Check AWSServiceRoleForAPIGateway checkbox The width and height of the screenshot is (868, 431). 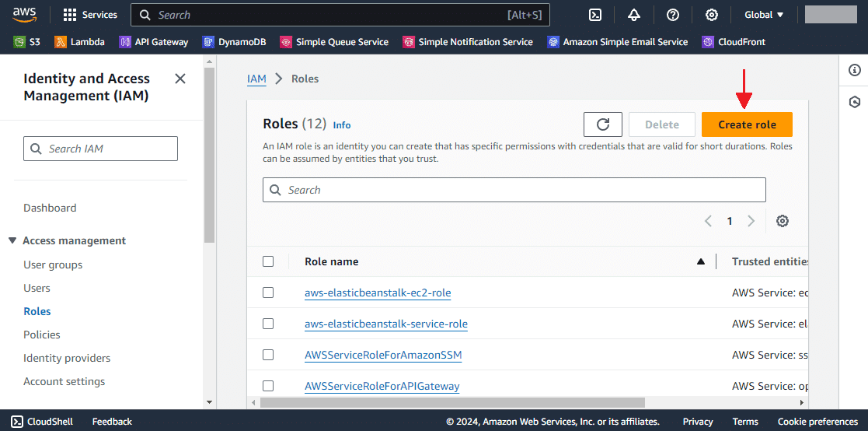(268, 386)
